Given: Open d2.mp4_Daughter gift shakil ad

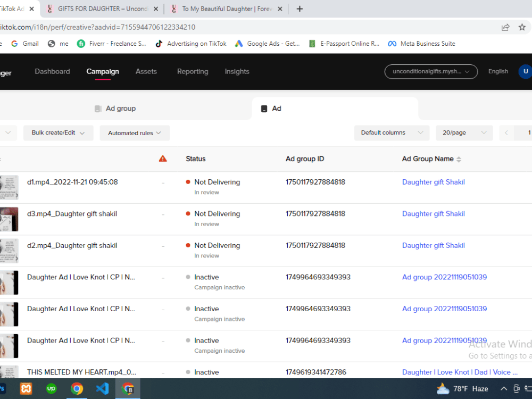Looking at the screenshot, I should [72, 245].
